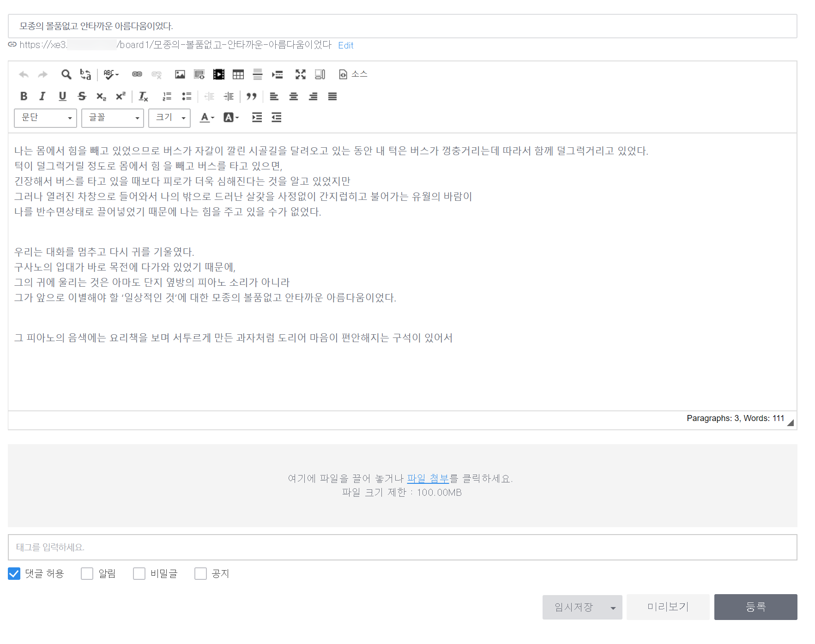The image size is (815, 644).
Task: Click the Undo arrow in editor toolbar
Action: [x=24, y=74]
